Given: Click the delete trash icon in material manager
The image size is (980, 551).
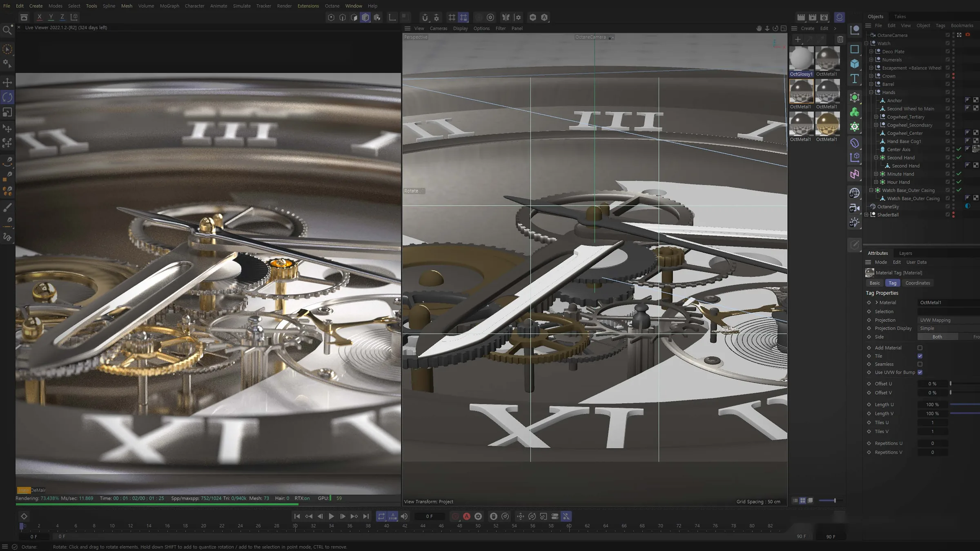Looking at the screenshot, I should click(840, 39).
